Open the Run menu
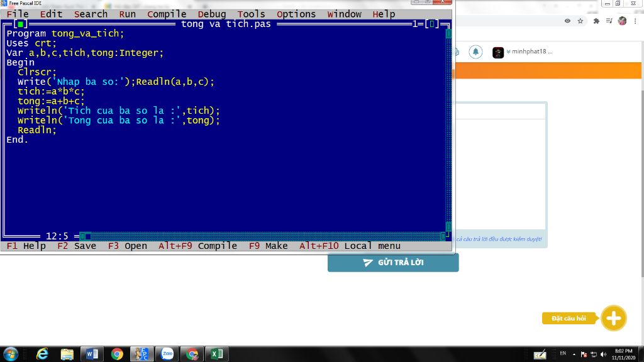Image resolution: width=644 pixels, height=362 pixels. coord(127,14)
